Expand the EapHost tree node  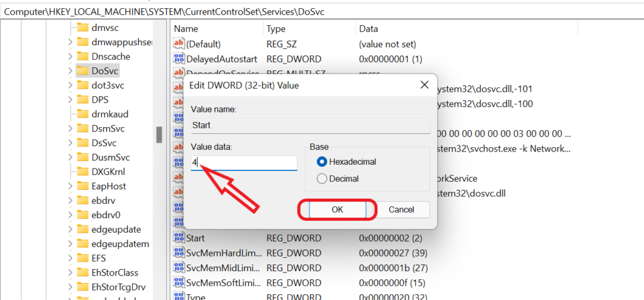tap(70, 186)
